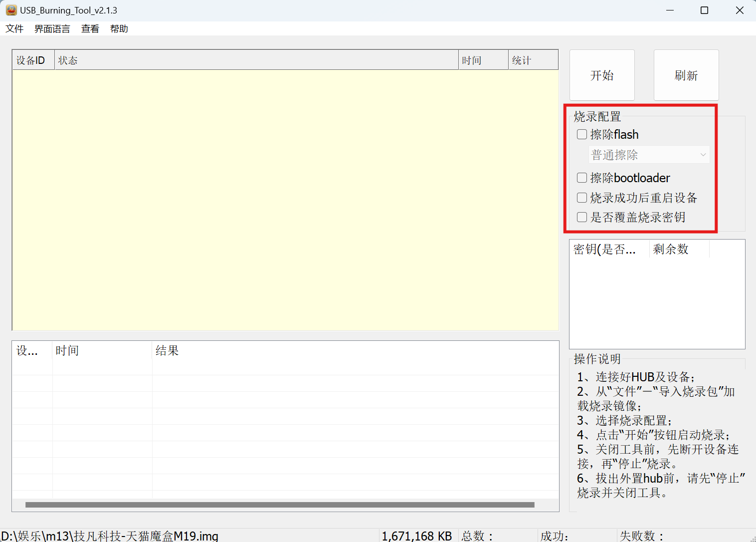Click the 设备ID column header
This screenshot has width=756, height=542.
[x=33, y=60]
